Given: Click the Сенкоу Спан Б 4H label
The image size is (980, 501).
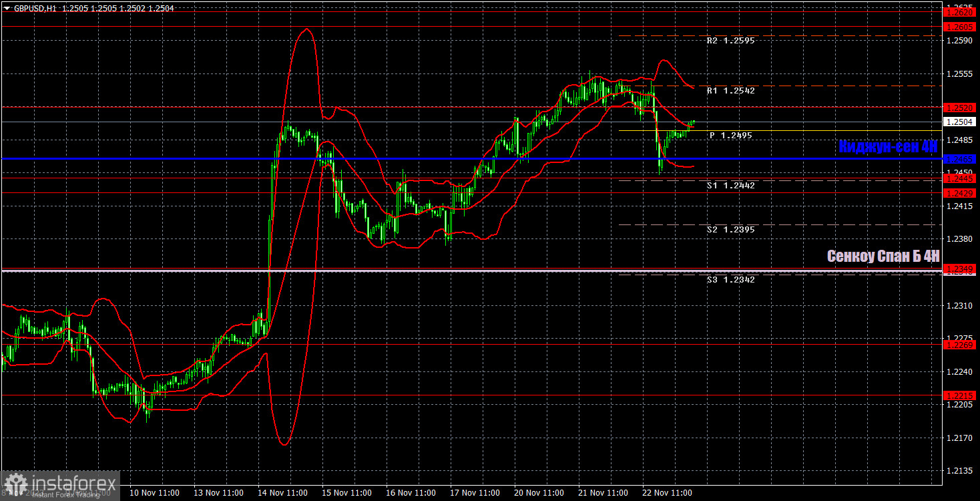Looking at the screenshot, I should point(883,257).
